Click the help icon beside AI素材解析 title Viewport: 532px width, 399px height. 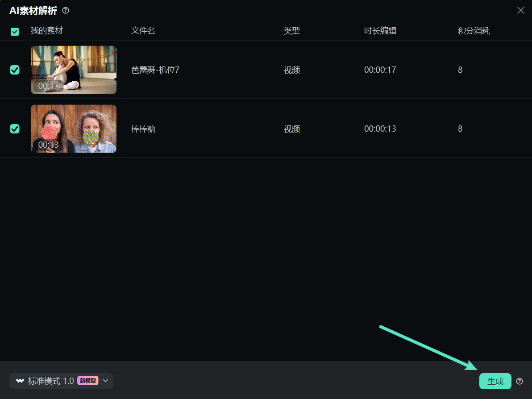66,11
